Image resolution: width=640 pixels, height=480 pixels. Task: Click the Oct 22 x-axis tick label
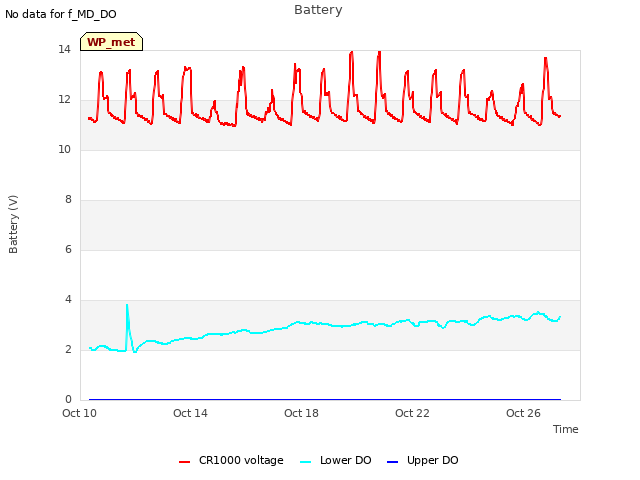(x=412, y=413)
